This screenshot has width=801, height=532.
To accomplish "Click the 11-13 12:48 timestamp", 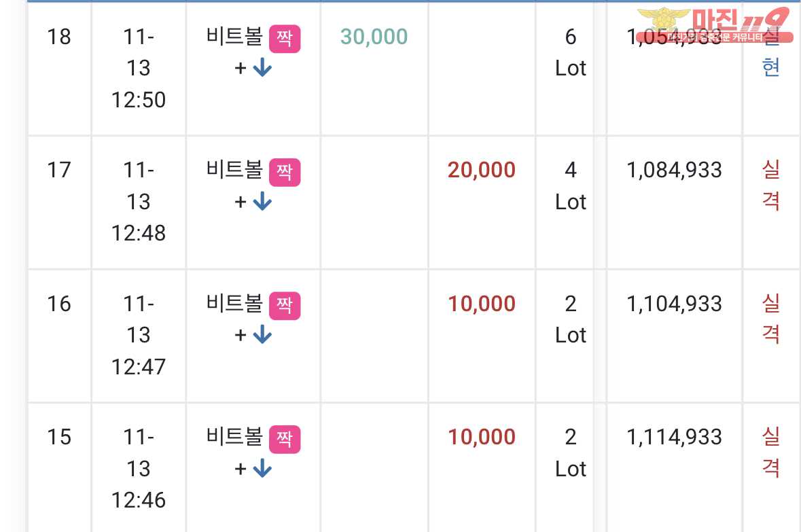I will click(139, 201).
